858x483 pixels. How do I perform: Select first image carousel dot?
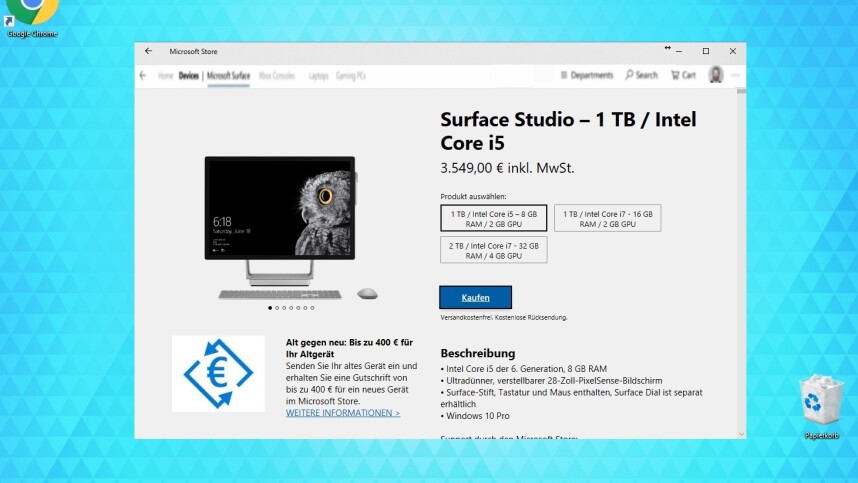click(270, 308)
